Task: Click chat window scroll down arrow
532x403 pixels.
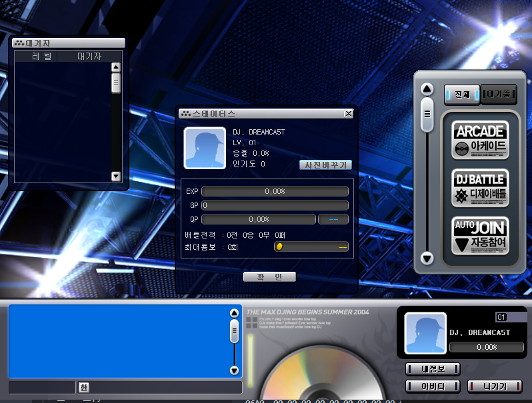Action: pyautogui.click(x=234, y=370)
